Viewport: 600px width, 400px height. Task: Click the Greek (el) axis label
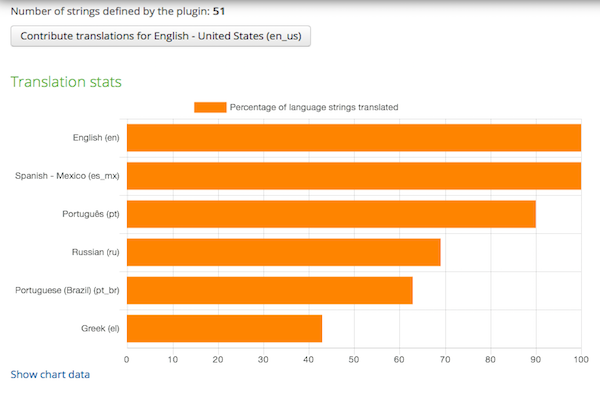point(100,328)
